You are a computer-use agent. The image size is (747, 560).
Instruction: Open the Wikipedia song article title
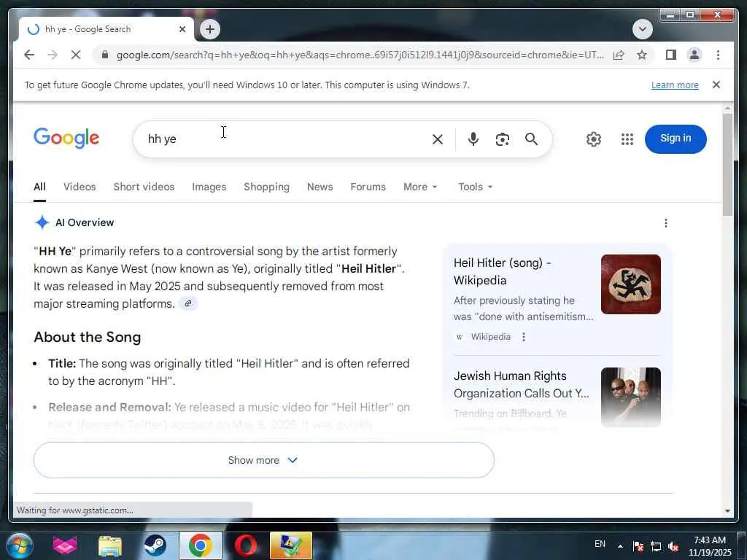(x=503, y=271)
